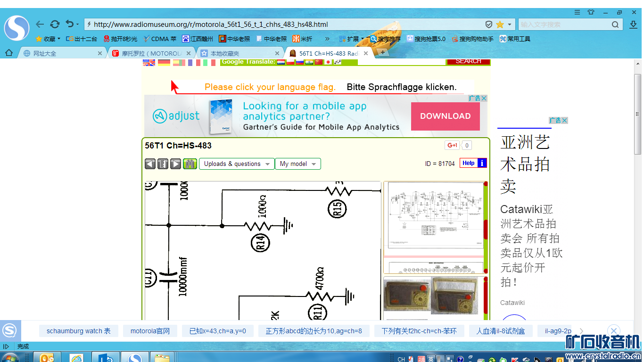Open the 抛开8秒光 bookmark

click(x=121, y=39)
